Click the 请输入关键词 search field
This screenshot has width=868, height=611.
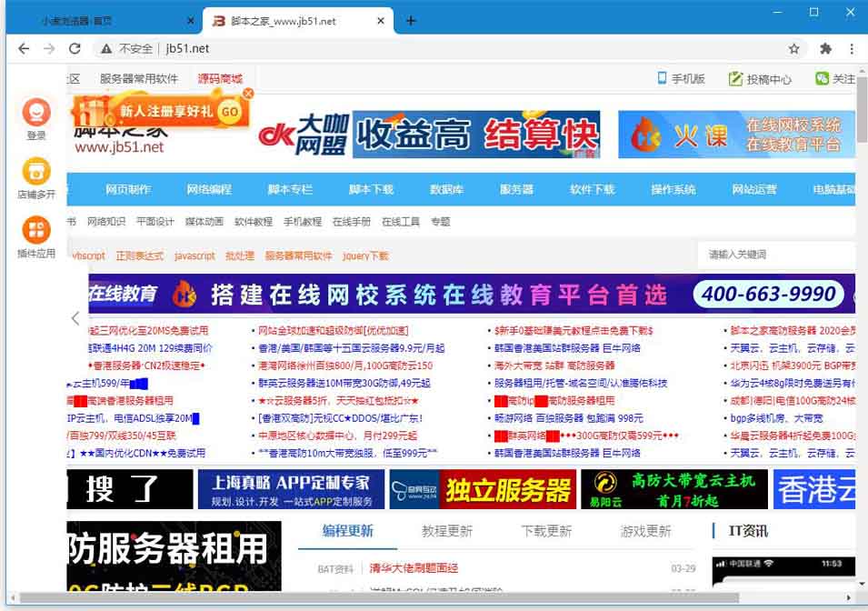[x=776, y=255]
